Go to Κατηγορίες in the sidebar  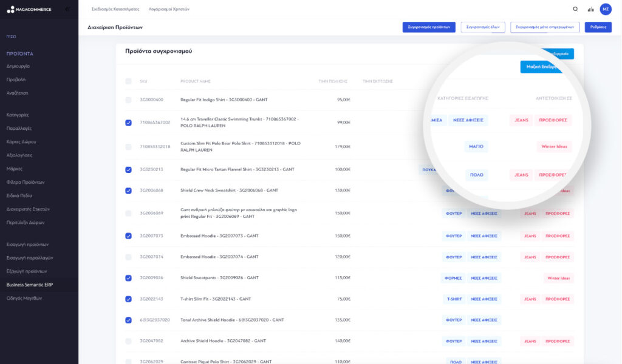[18, 115]
